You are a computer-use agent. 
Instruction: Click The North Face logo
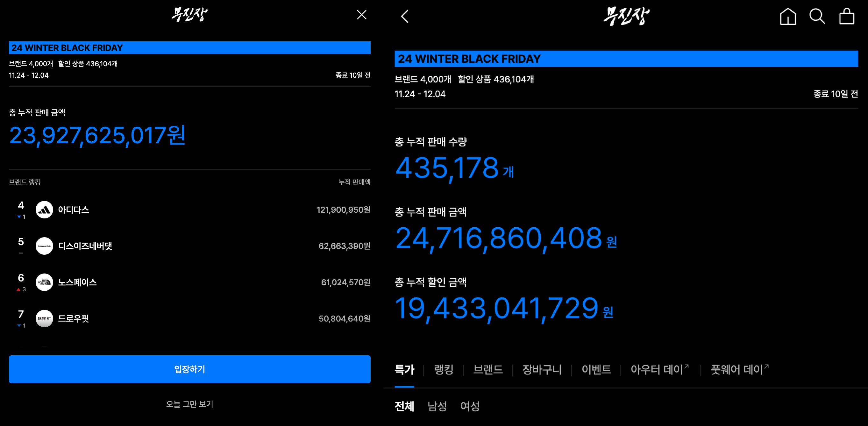pos(44,282)
